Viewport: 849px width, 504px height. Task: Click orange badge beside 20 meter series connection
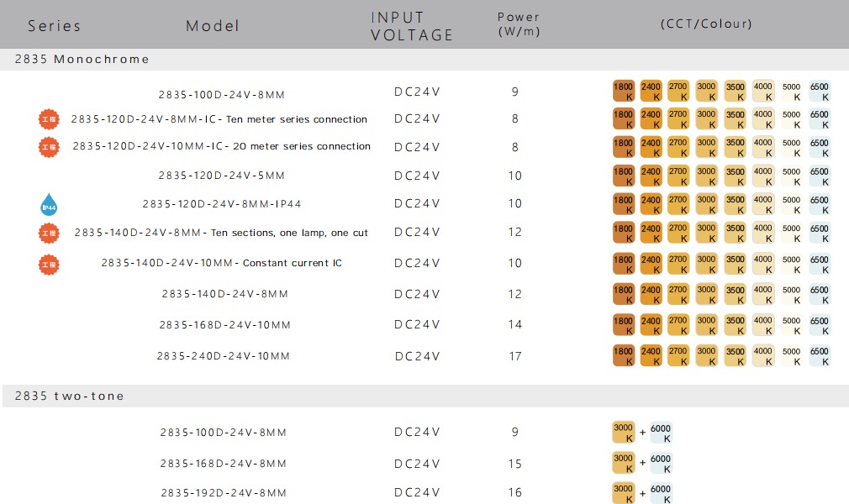click(x=49, y=148)
